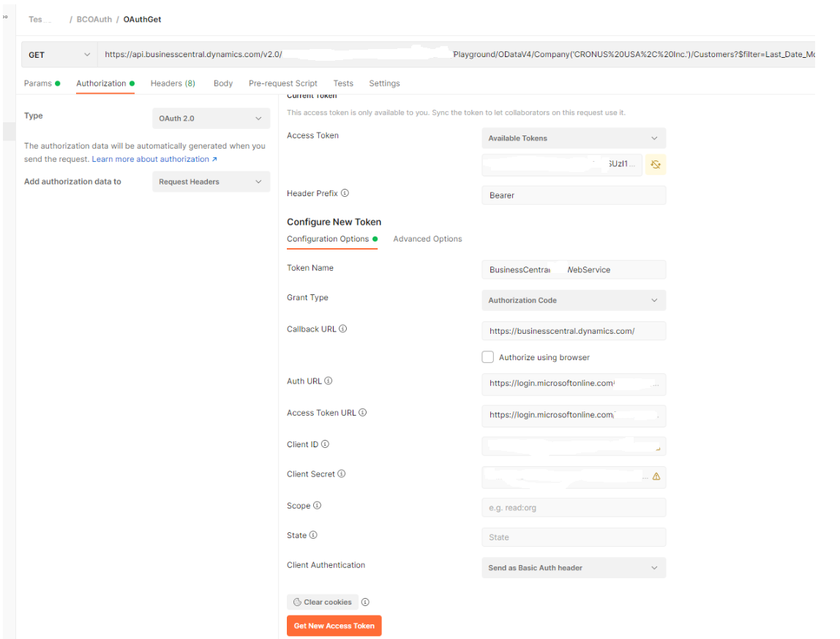Open the Pre-request Script tab
This screenshot has width=840, height=639.
click(283, 83)
